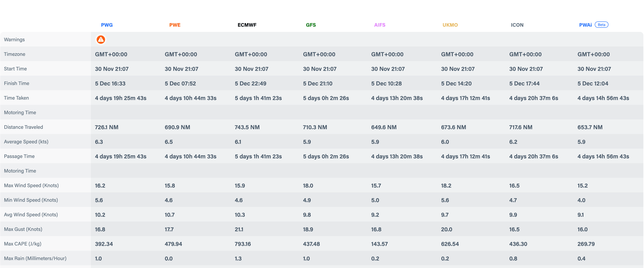Select the ICON model header
This screenshot has height=268, width=644.
517,25
